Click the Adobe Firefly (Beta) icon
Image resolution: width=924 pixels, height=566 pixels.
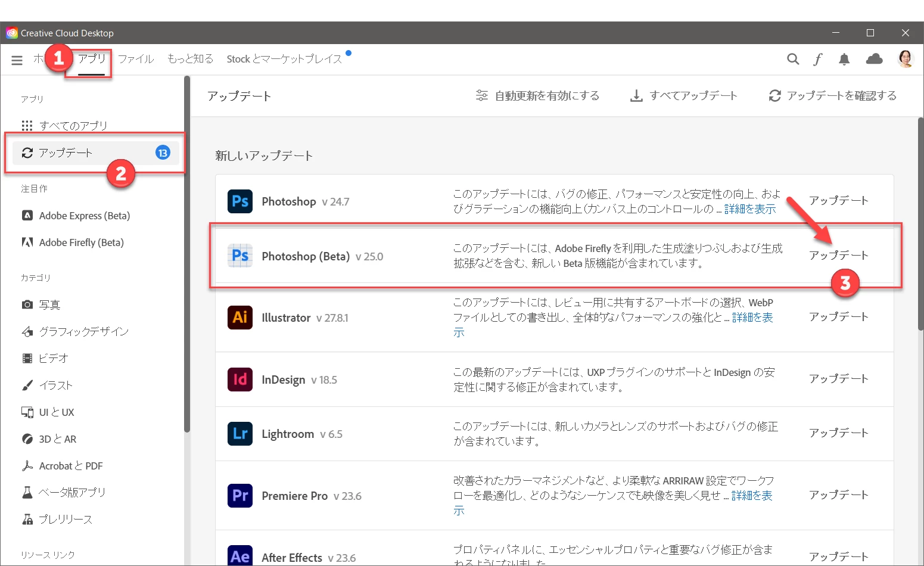click(27, 242)
